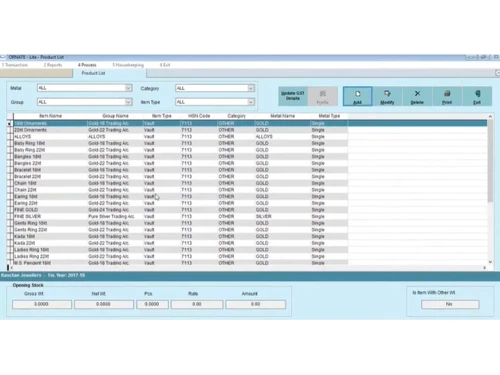500x375 pixels.
Task: Open the Item Type dropdown
Action: pos(251,102)
